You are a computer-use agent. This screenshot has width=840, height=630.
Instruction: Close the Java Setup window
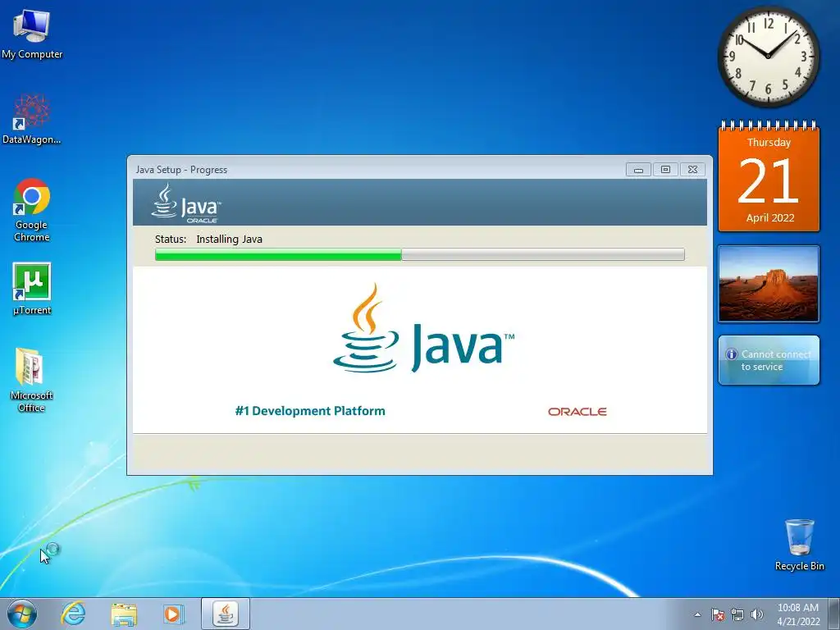(x=692, y=170)
